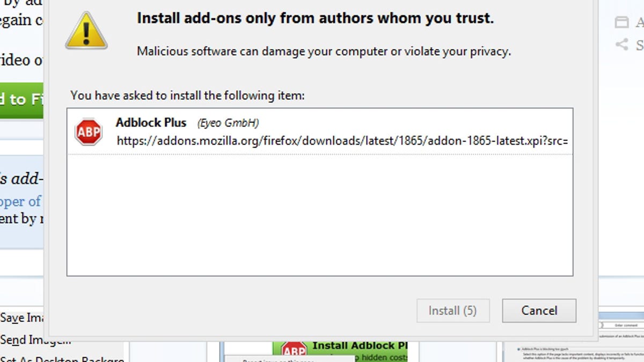
Task: Cancel the add-on installation
Action: [539, 311]
